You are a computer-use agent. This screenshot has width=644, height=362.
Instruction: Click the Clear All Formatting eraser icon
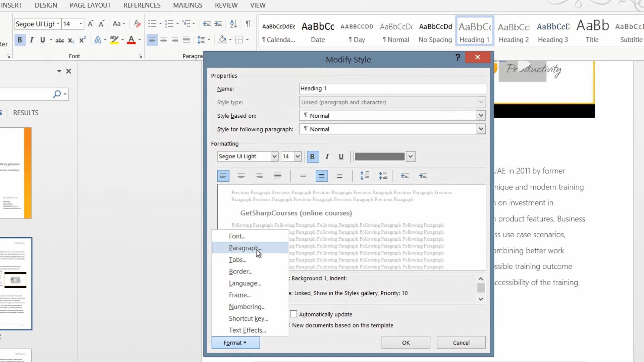coord(137,23)
